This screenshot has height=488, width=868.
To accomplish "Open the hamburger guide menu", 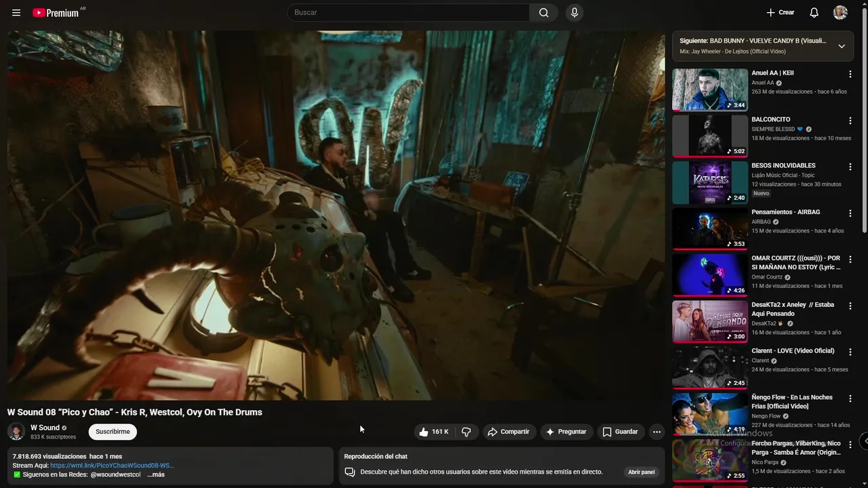I will tap(16, 13).
